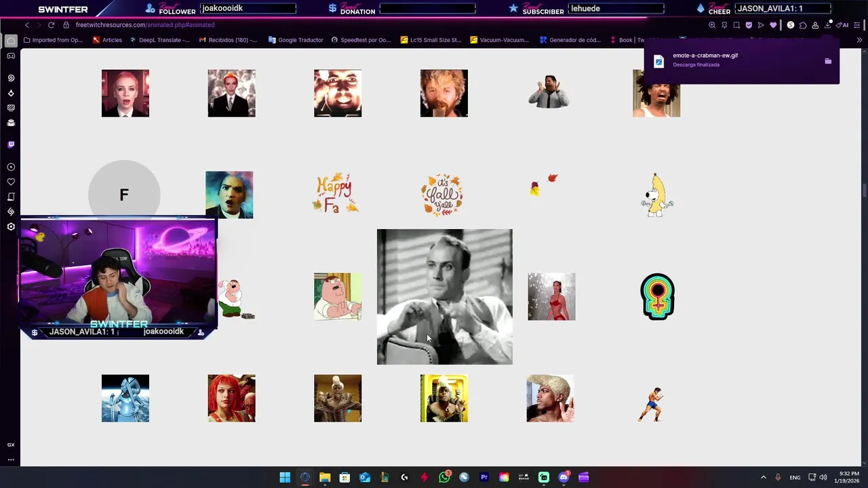Expand the system tray hidden icons chevron

tap(763, 477)
